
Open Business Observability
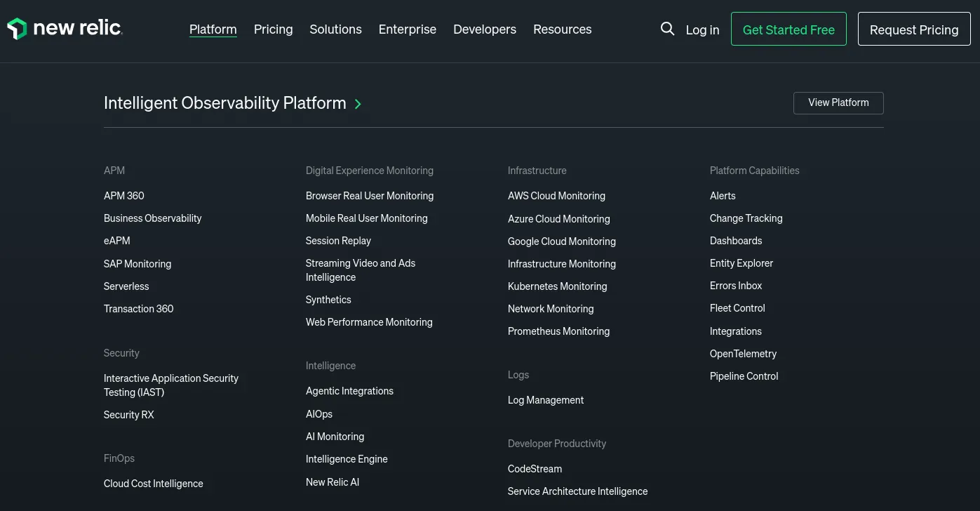(152, 218)
